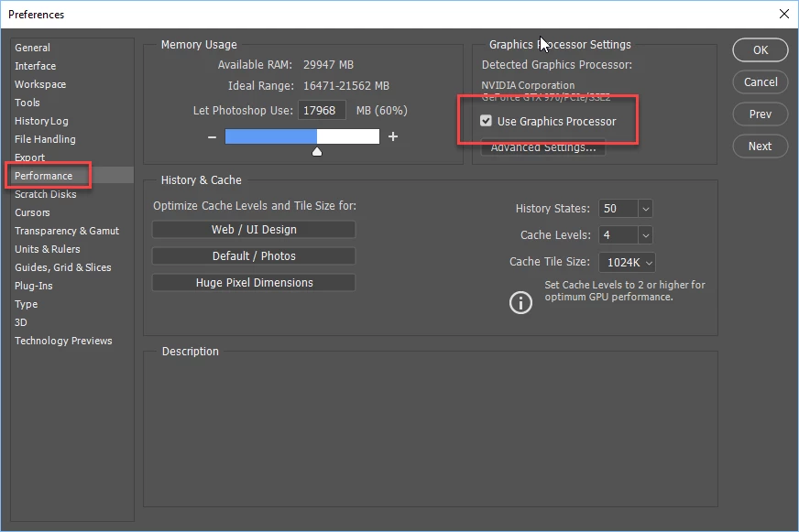
Task: Go to next page with Next
Action: [x=761, y=147]
